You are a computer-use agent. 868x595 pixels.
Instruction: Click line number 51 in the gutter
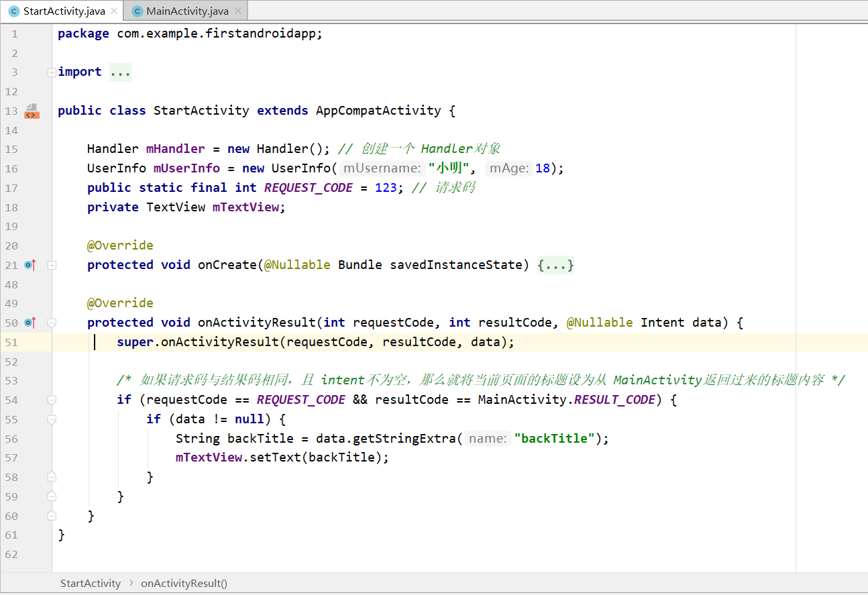point(11,342)
